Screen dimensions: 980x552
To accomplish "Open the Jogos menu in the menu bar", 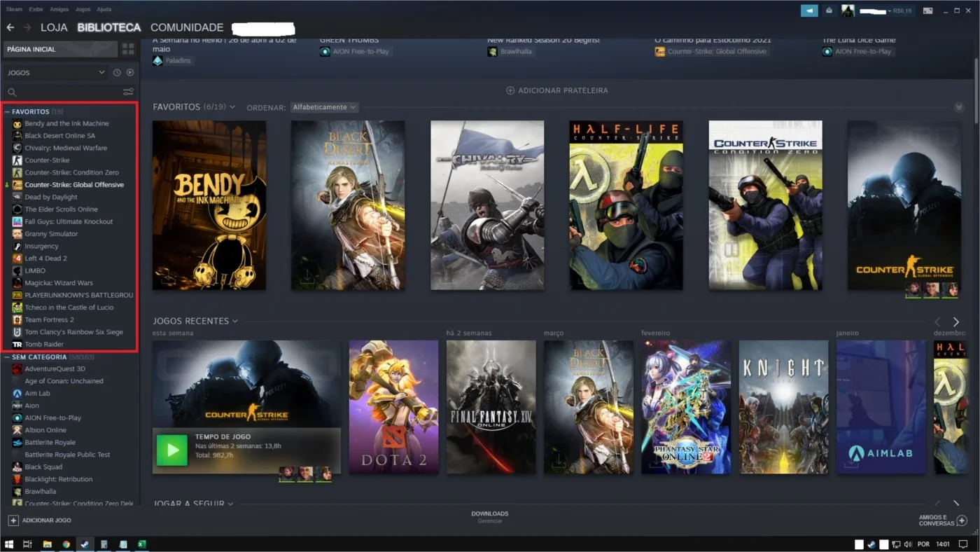I will [x=83, y=10].
